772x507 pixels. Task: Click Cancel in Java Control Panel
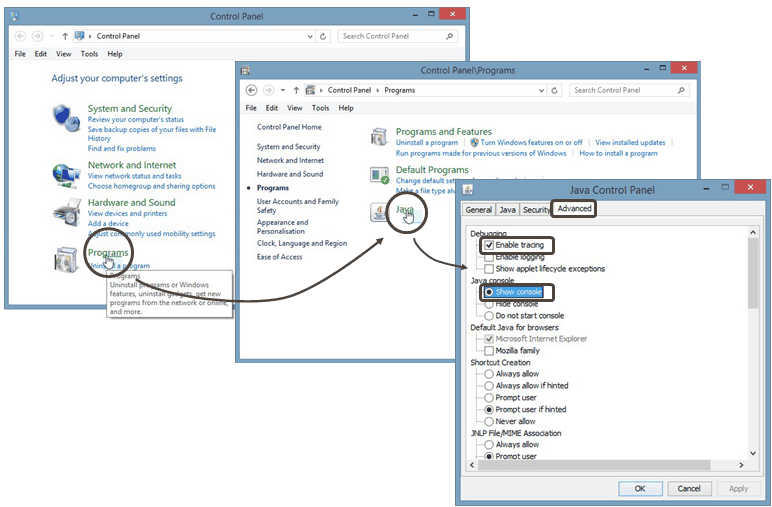click(689, 488)
